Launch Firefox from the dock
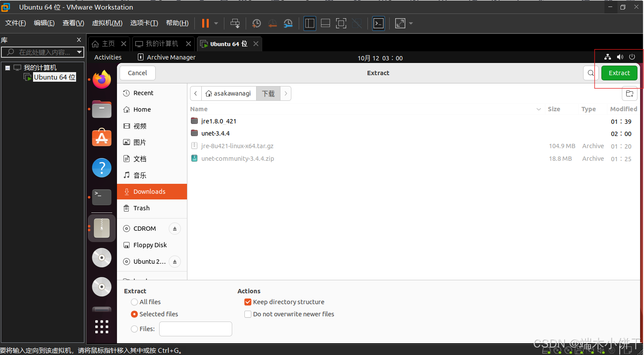The width and height of the screenshot is (644, 355). point(102,80)
